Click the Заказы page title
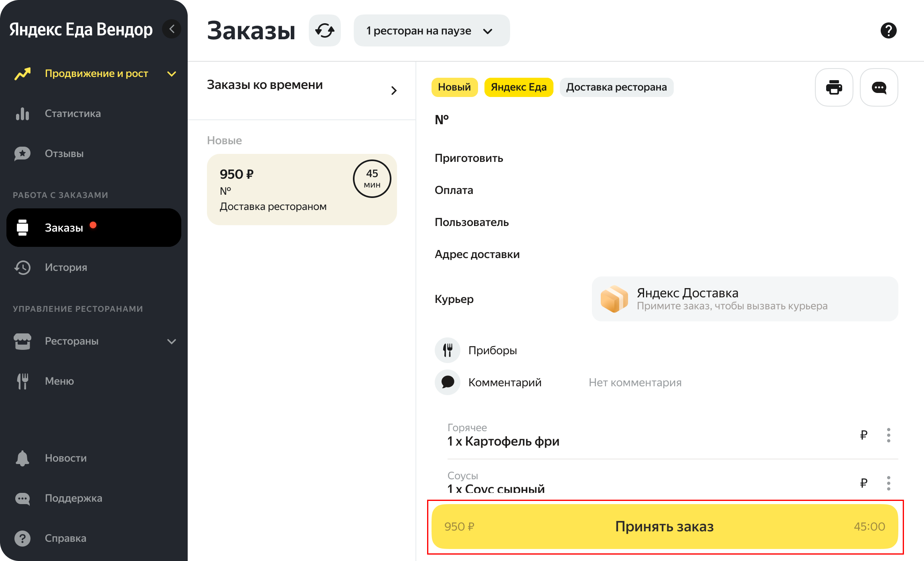924x561 pixels. click(x=251, y=30)
